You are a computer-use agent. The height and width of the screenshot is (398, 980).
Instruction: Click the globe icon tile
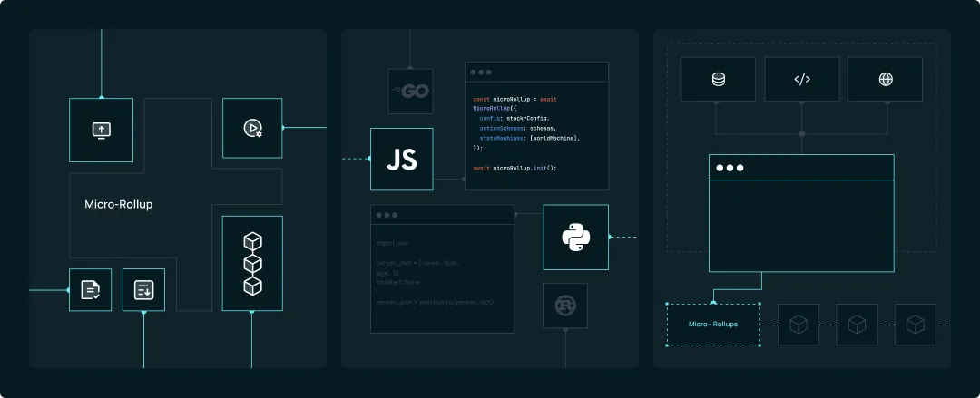[885, 80]
